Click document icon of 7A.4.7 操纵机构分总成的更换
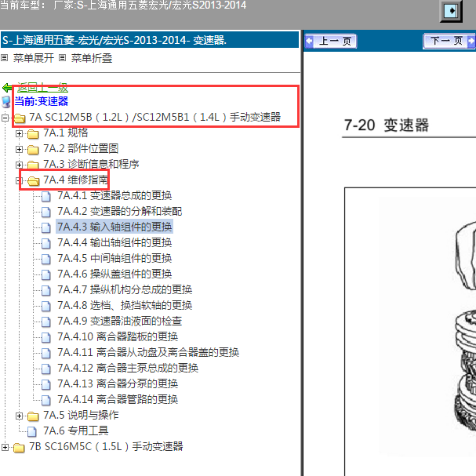The height and width of the screenshot is (476, 476). point(45,290)
